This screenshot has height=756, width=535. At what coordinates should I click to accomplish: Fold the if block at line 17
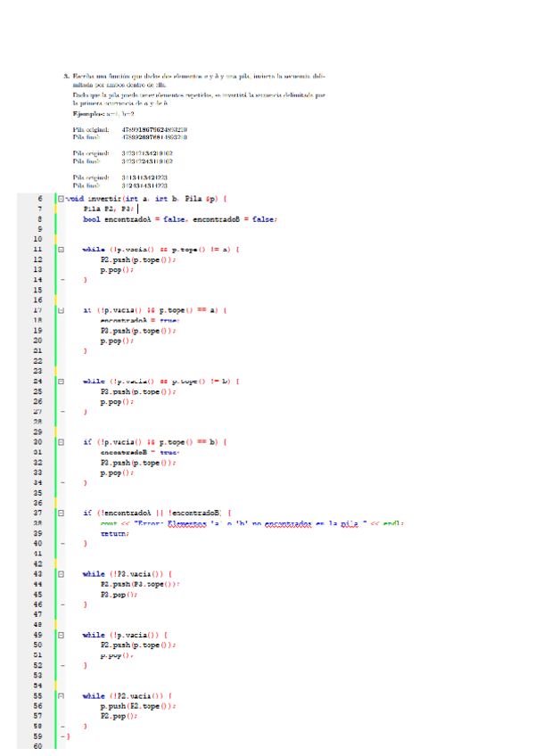pyautogui.click(x=60, y=310)
